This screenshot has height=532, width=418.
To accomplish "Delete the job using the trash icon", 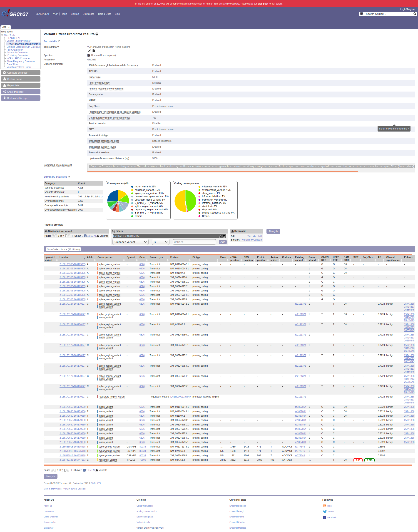I will [94, 51].
